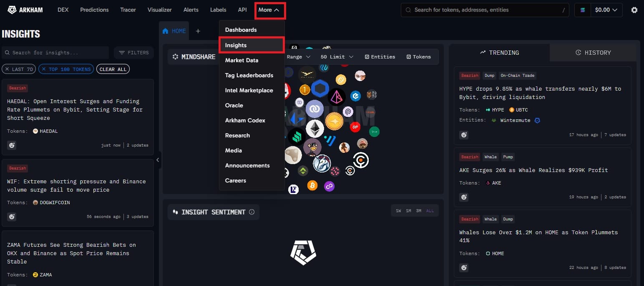The height and width of the screenshot is (286, 644).
Task: Click the reaction emoji icon on the HAEDAL card
Action: click(x=12, y=145)
